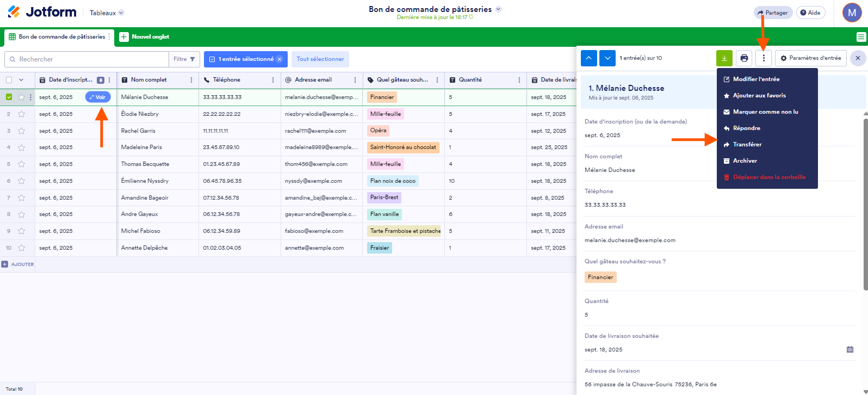Uncheck the Mélanie Duchesse row checkbox

click(9, 97)
